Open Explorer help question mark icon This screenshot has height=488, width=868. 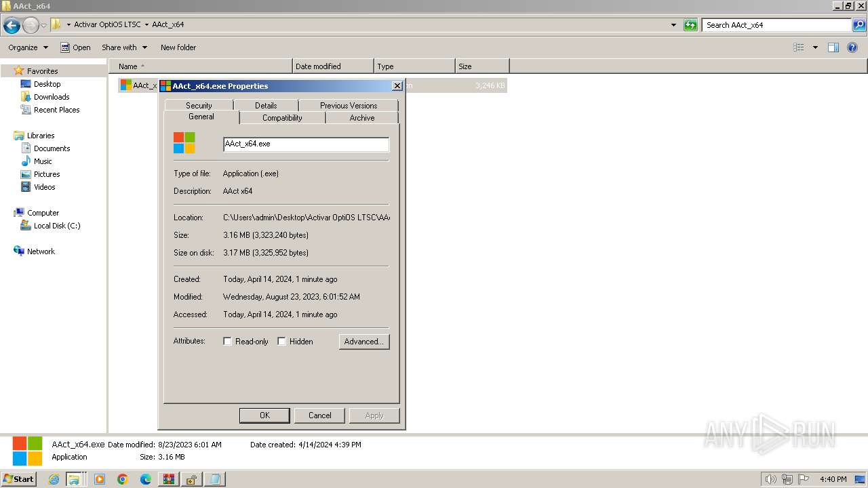(x=853, y=47)
